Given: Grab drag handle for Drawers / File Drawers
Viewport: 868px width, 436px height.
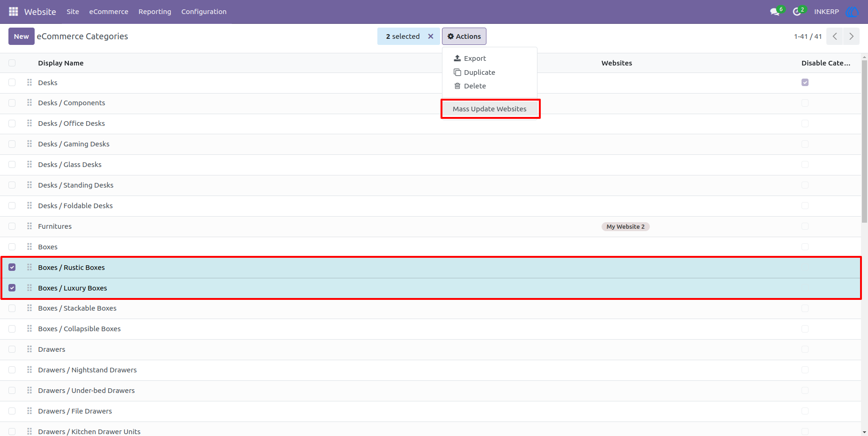Looking at the screenshot, I should pos(29,411).
